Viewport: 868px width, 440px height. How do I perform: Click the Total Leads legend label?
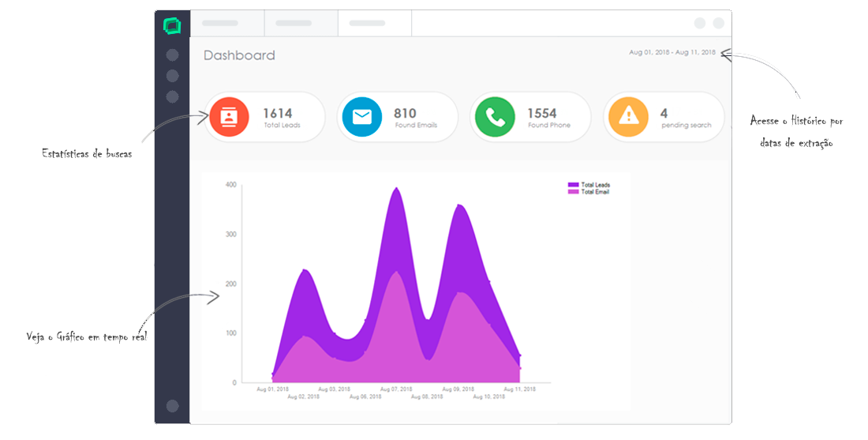(596, 185)
